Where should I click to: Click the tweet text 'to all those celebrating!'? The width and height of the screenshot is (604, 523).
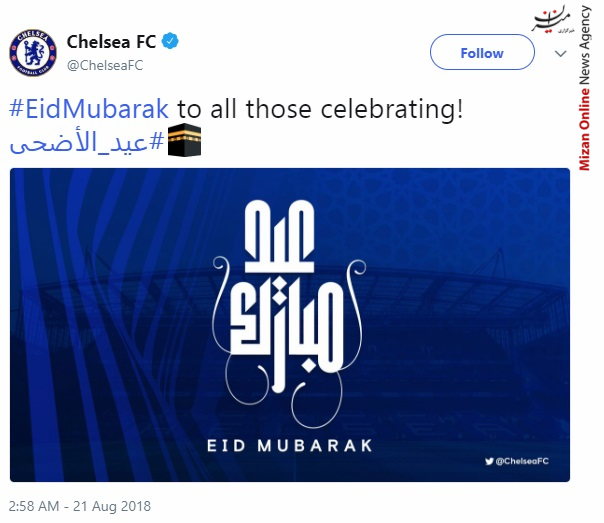320,109
